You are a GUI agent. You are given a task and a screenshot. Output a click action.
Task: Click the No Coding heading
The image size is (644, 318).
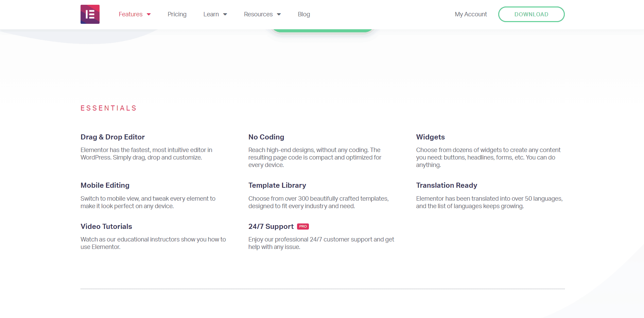(266, 137)
